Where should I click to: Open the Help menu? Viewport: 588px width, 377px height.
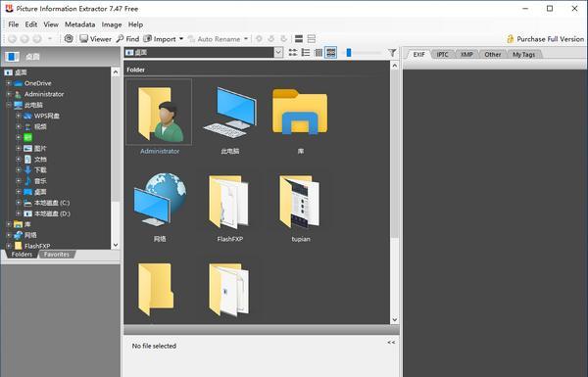[x=135, y=24]
